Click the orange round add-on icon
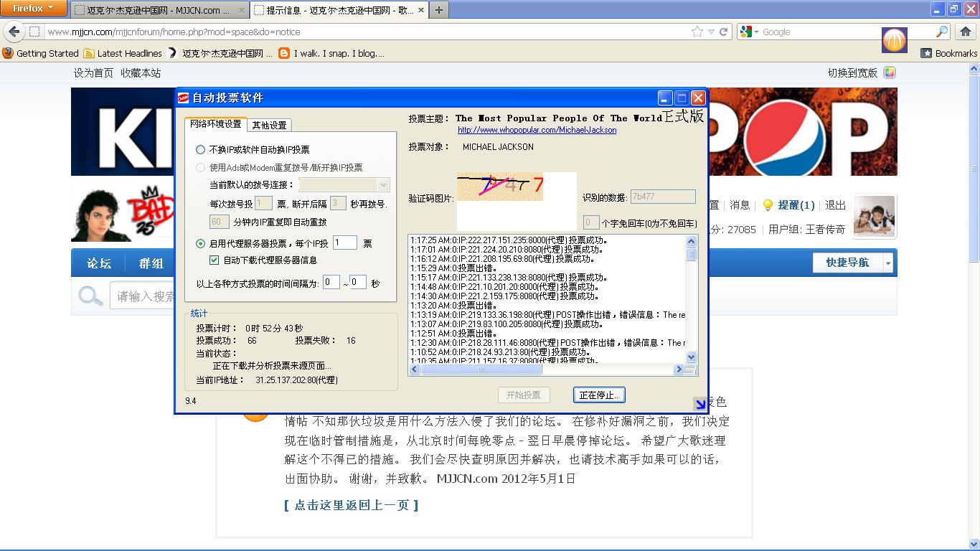980x551 pixels. coord(894,40)
